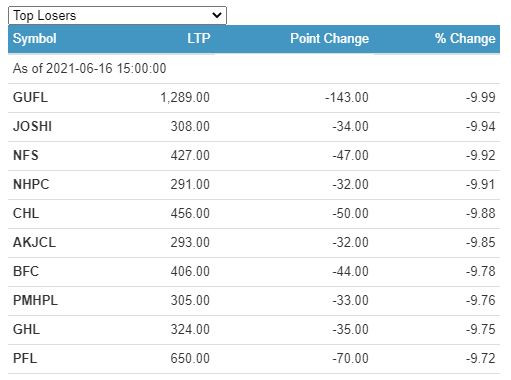
Task: Click the dropdown chevron arrow
Action: pos(217,15)
